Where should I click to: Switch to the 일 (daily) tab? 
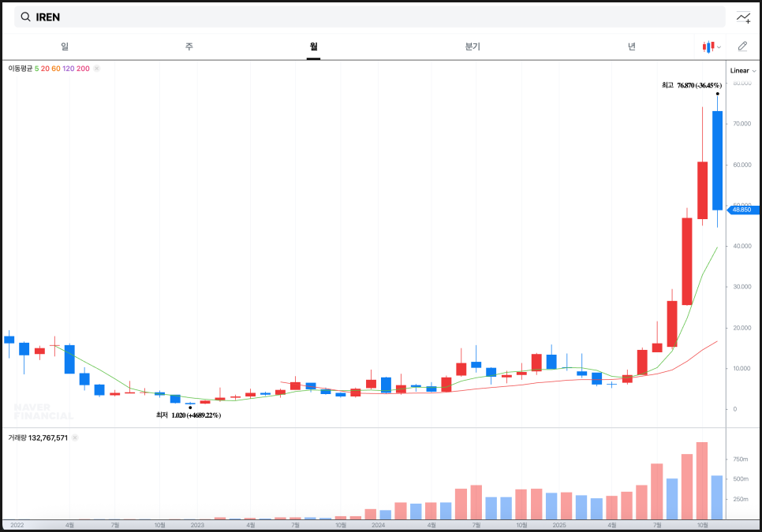tap(65, 47)
